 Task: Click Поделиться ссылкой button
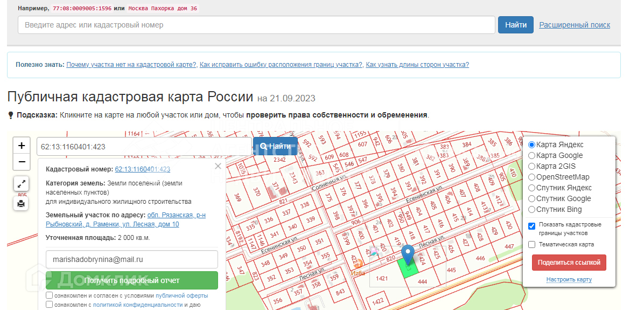(x=569, y=263)
